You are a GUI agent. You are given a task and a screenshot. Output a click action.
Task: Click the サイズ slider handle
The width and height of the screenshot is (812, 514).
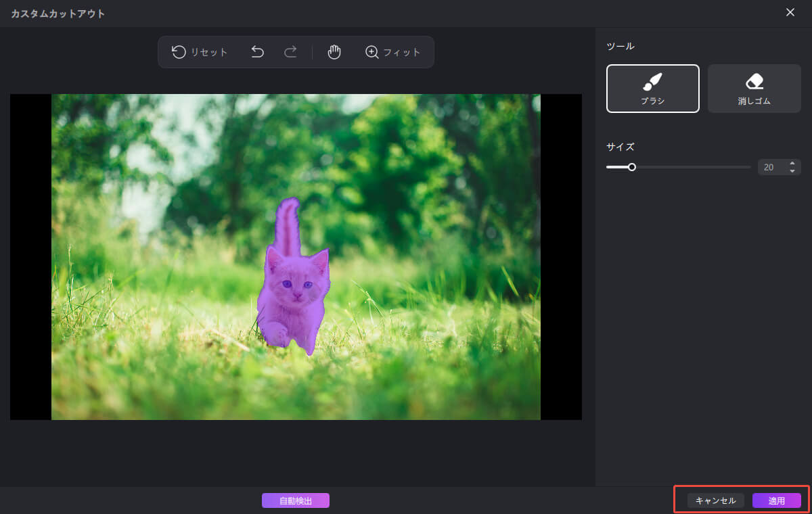tap(631, 167)
